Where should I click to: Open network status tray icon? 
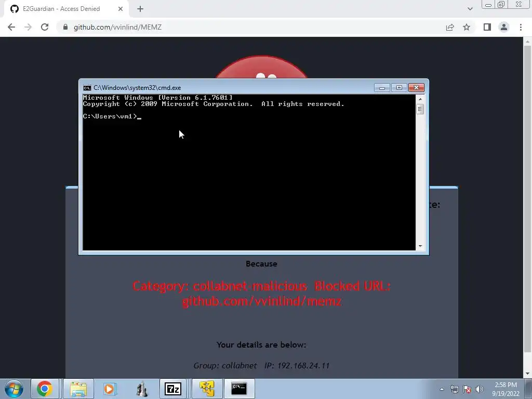click(454, 389)
